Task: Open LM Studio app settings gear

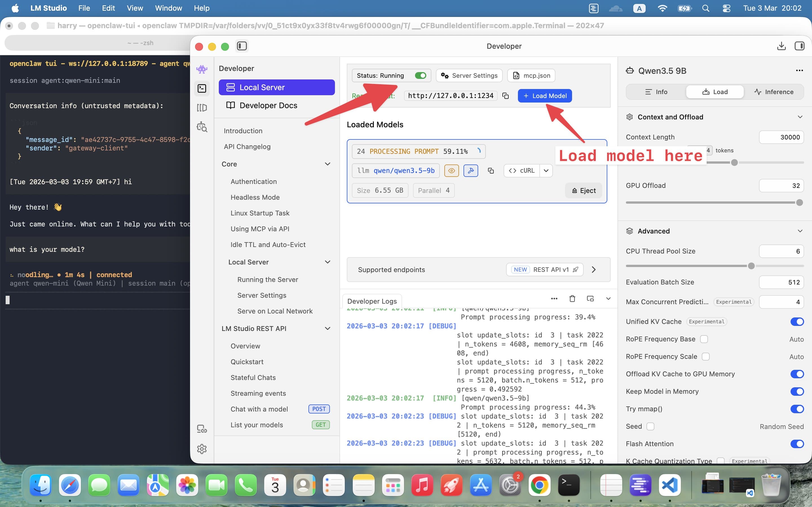Action: point(202,449)
